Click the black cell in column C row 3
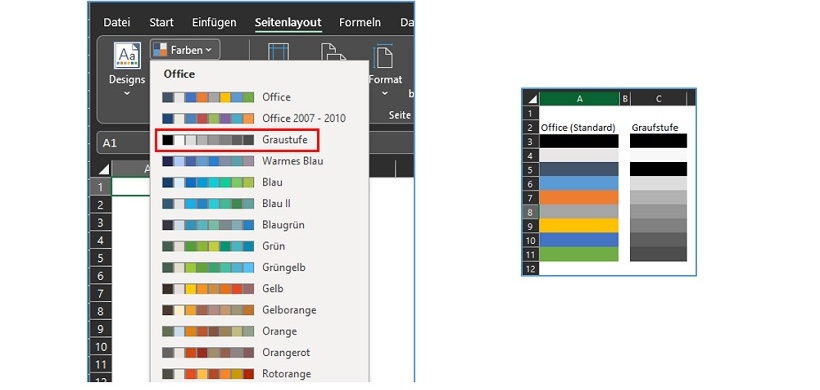820x390 pixels. (x=658, y=141)
